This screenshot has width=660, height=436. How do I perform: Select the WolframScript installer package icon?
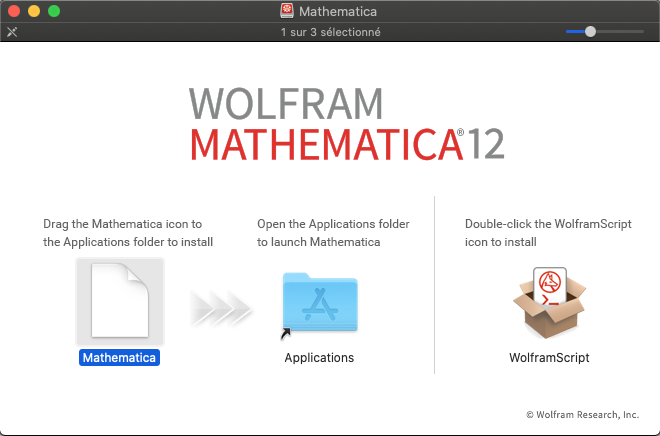[x=549, y=304]
